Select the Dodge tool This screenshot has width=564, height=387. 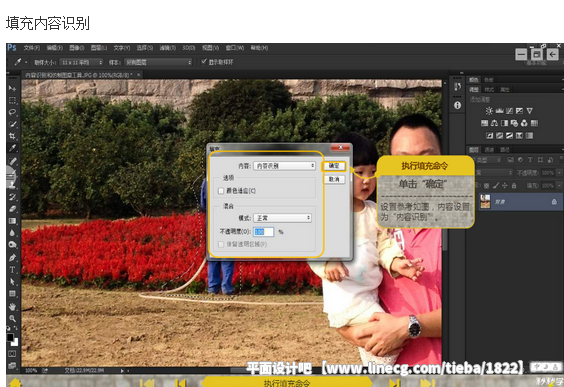click(13, 245)
